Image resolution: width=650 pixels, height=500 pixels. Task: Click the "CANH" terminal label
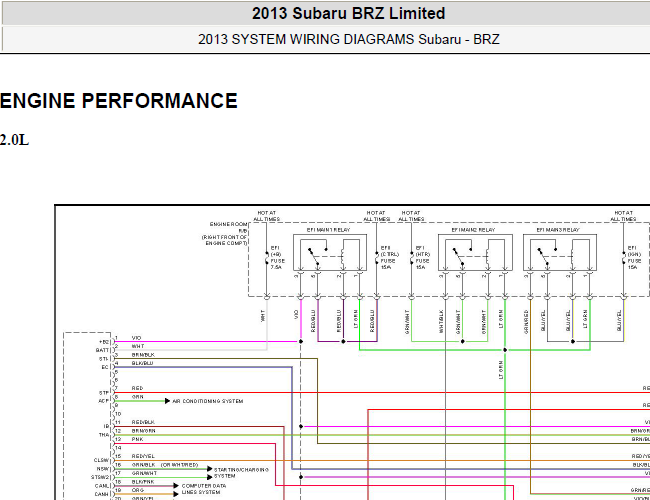(x=102, y=494)
